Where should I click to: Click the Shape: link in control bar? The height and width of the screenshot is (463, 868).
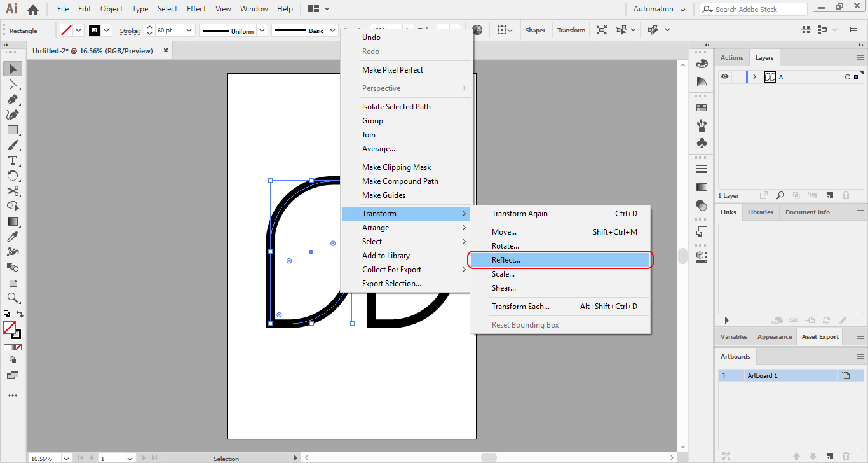(535, 31)
